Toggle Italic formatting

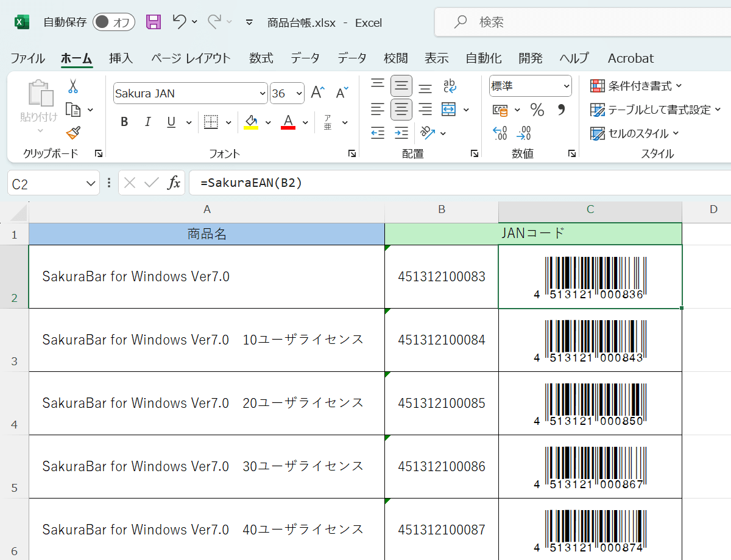(147, 122)
